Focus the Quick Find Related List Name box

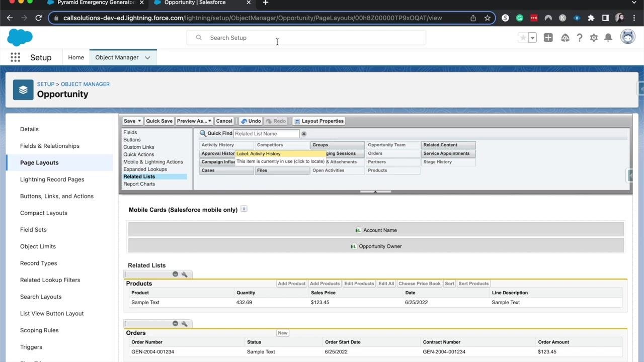[266, 134]
